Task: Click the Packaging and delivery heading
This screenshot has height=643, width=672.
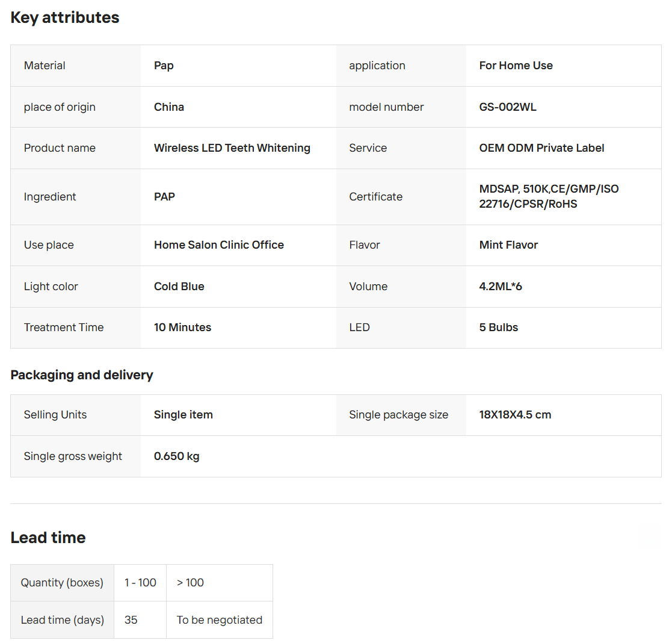Action: 82,375
